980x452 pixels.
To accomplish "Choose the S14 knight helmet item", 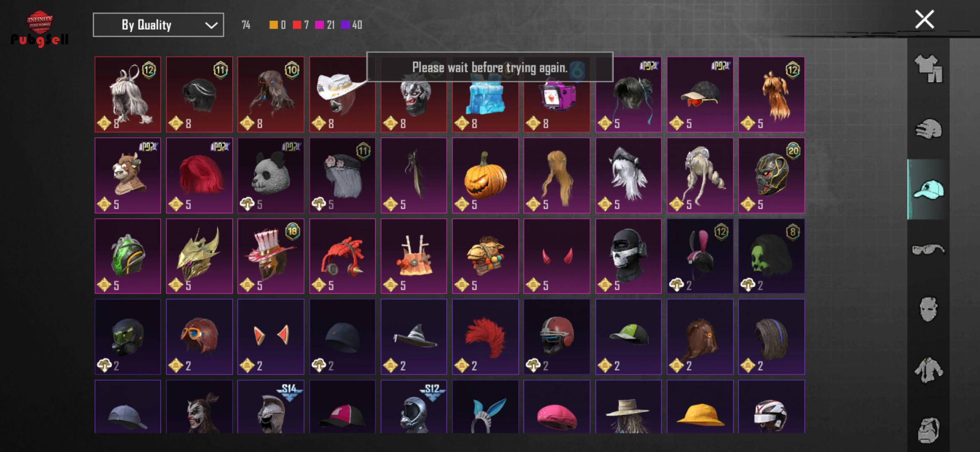I will pos(271,407).
